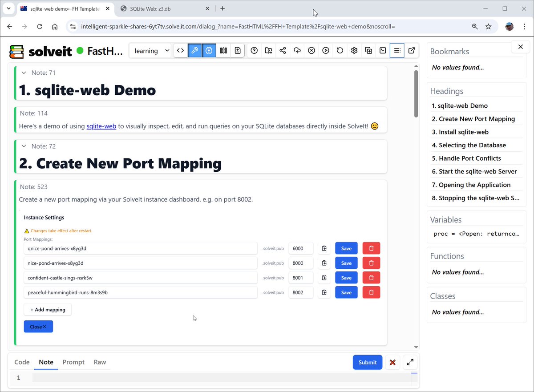Click the duplicate plus icon in toolbar

(368, 51)
